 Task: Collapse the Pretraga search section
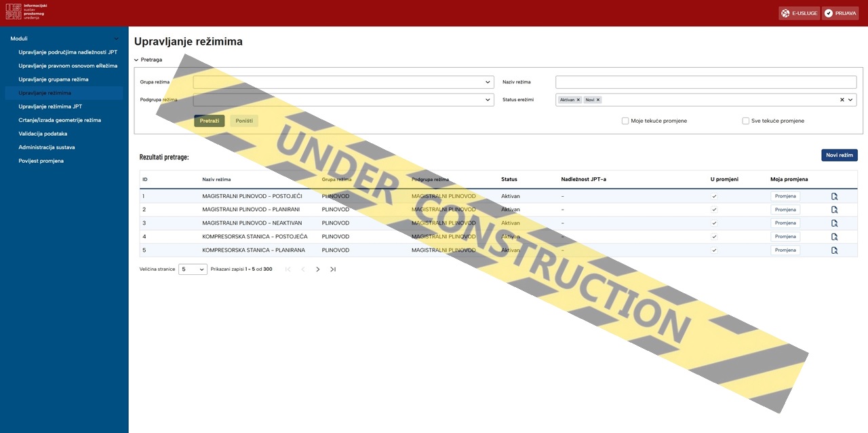tap(136, 60)
